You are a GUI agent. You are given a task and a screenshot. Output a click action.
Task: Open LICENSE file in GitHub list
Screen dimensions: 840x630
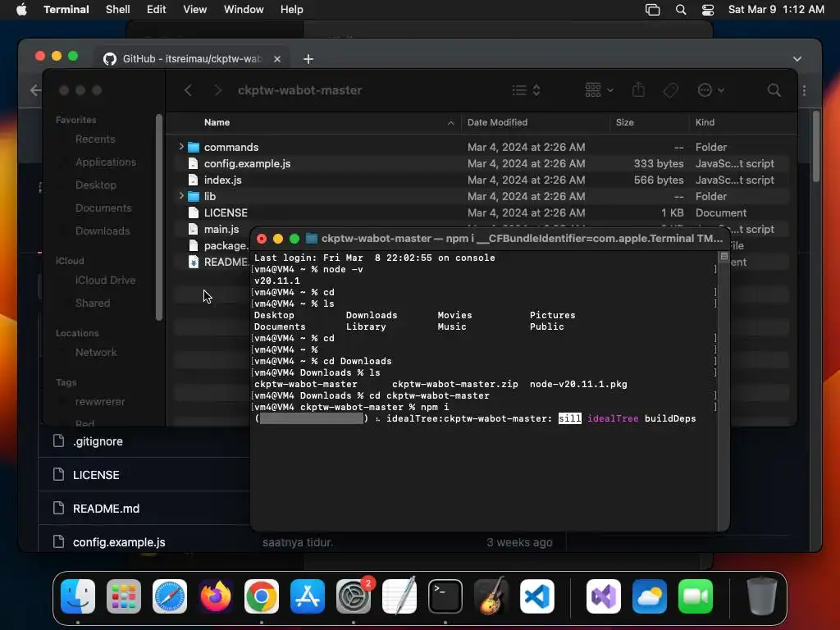coord(96,475)
